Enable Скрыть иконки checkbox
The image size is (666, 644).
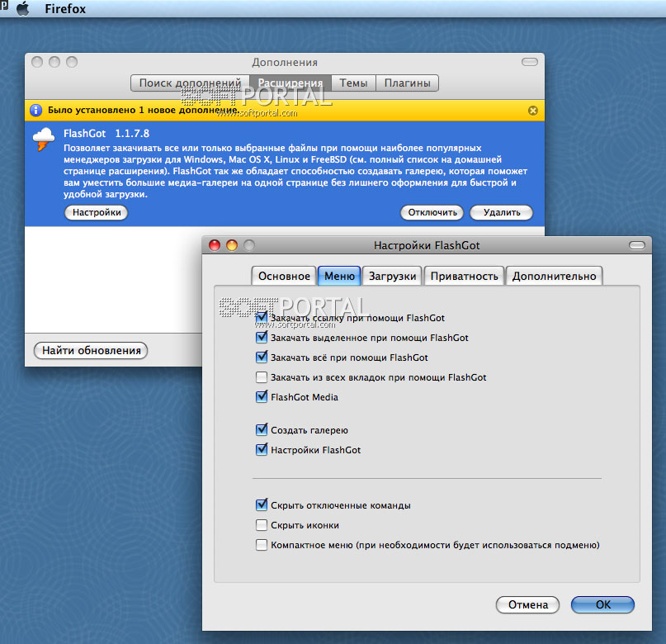pyautogui.click(x=262, y=525)
